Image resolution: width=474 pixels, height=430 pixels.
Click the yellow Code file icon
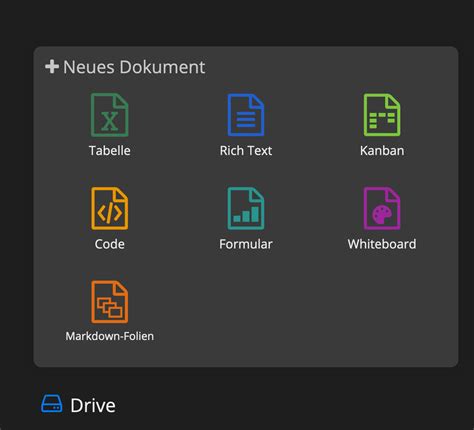point(110,208)
